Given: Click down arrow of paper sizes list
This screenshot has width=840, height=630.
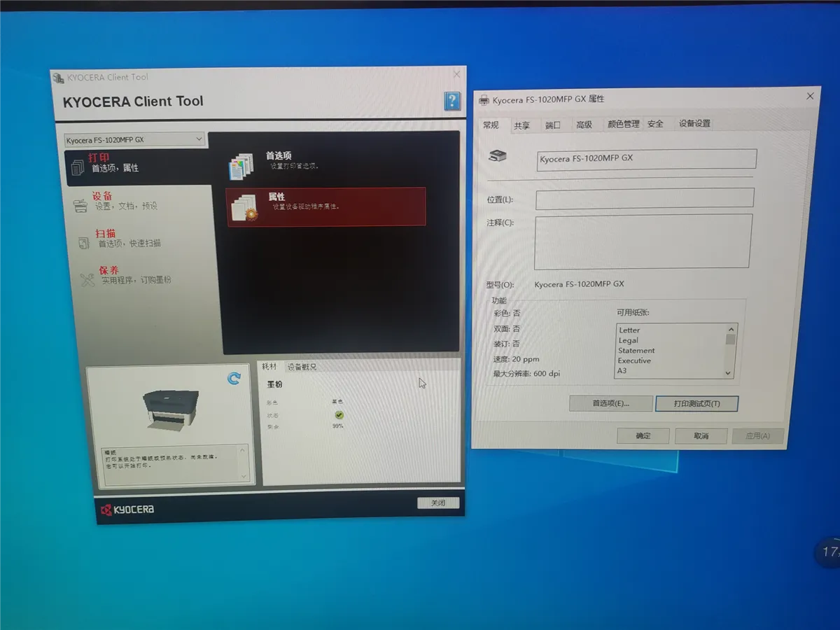Looking at the screenshot, I should click(x=728, y=373).
